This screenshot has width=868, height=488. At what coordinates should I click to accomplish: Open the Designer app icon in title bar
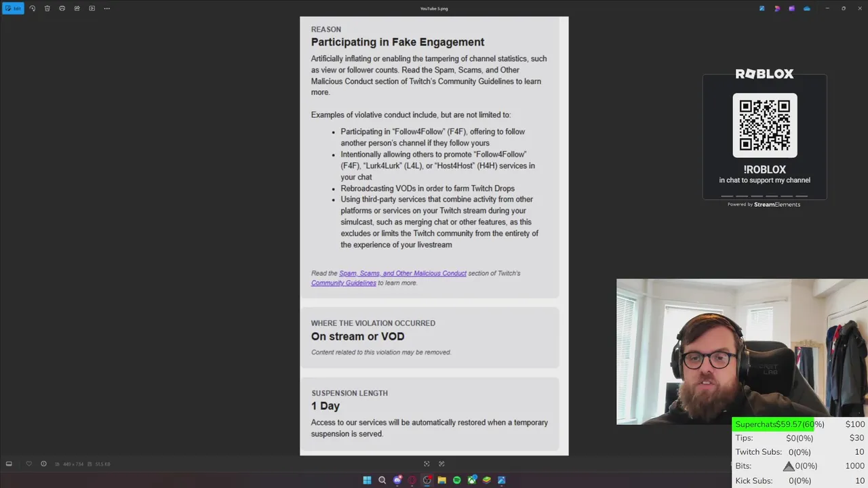click(776, 8)
